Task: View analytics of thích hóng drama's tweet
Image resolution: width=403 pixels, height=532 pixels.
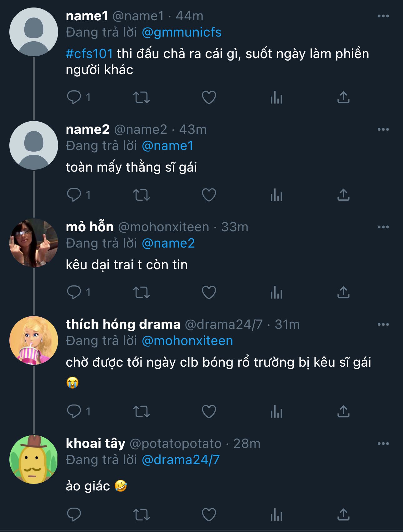Action: point(276,411)
